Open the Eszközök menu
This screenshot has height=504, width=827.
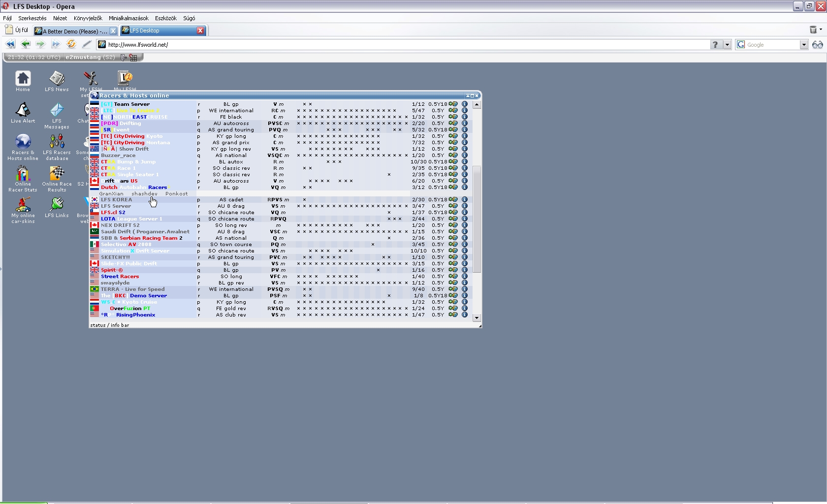(x=166, y=18)
